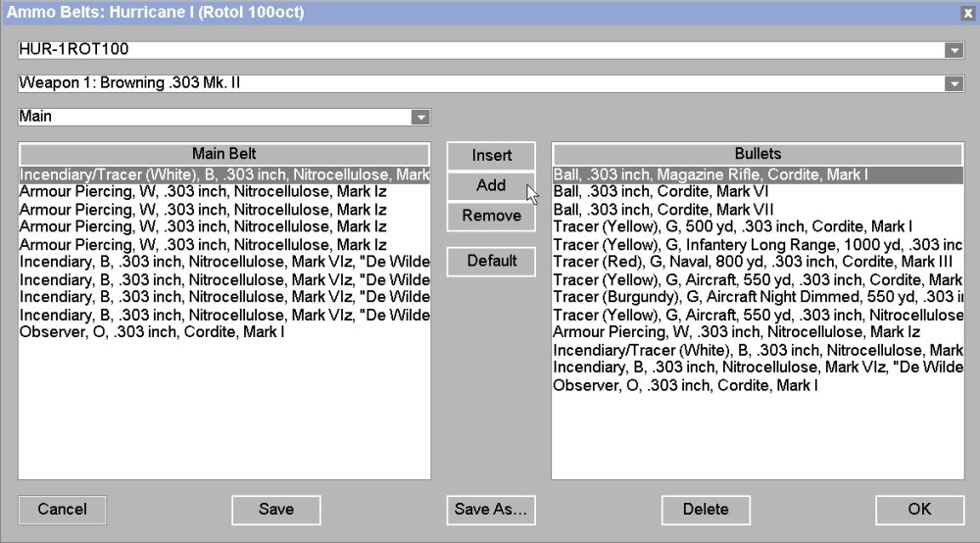Cancel the ammo belt changes
This screenshot has height=543, width=980.
point(62,509)
